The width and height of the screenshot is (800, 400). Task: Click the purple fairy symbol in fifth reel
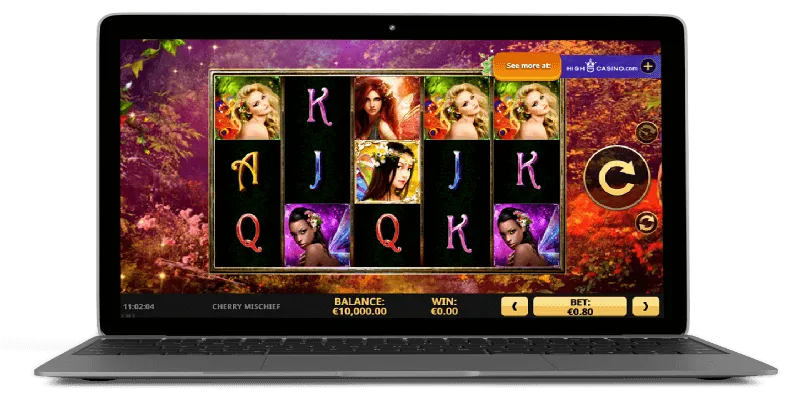coord(526,235)
